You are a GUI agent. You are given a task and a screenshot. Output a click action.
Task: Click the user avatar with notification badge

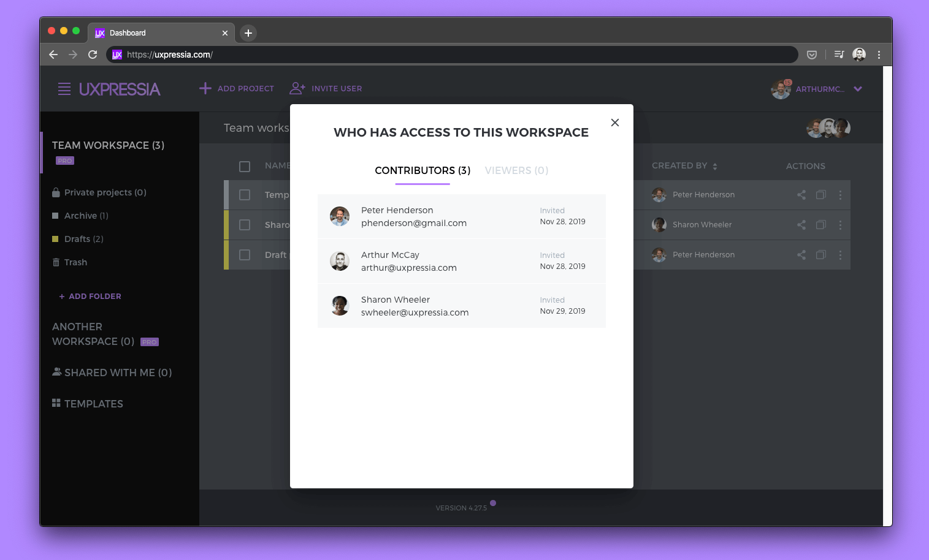click(x=781, y=89)
